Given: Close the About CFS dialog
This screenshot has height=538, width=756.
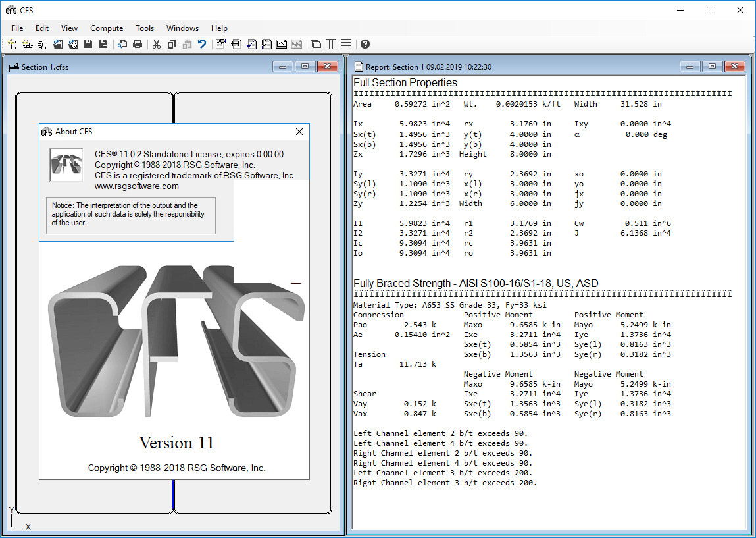Looking at the screenshot, I should coord(299,132).
